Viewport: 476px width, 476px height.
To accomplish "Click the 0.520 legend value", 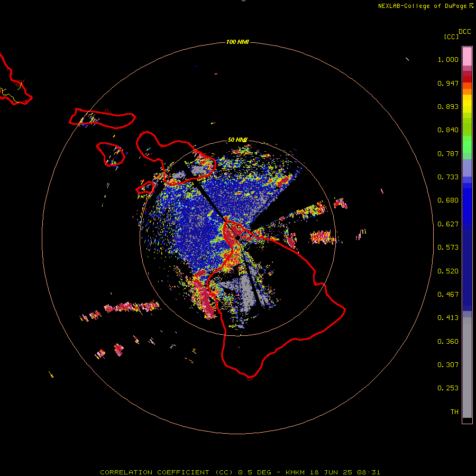I will [448, 271].
